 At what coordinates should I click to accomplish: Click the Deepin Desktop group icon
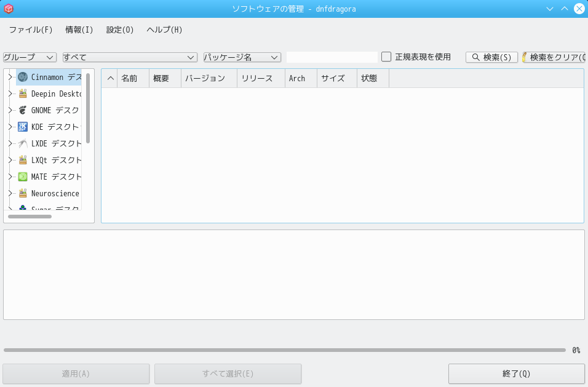(23, 94)
